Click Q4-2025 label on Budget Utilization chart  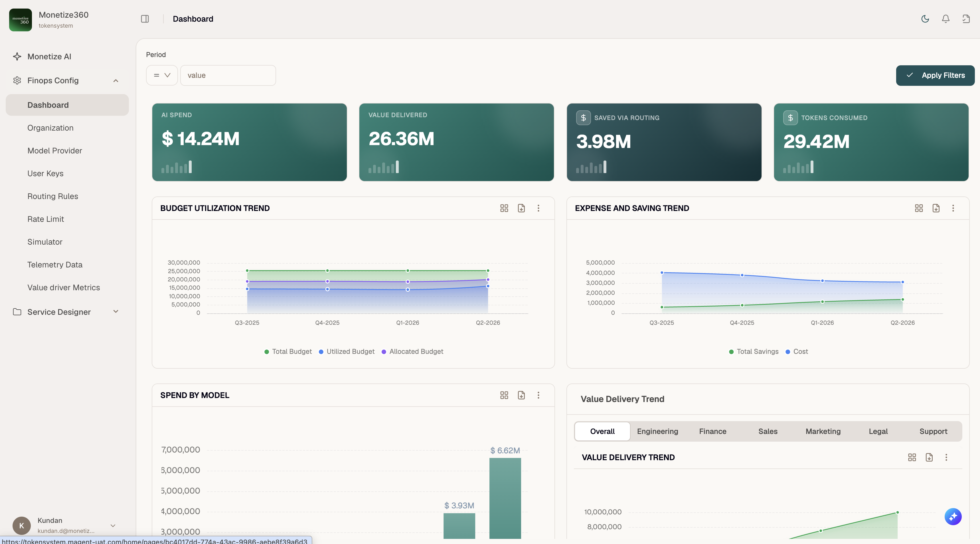point(327,322)
